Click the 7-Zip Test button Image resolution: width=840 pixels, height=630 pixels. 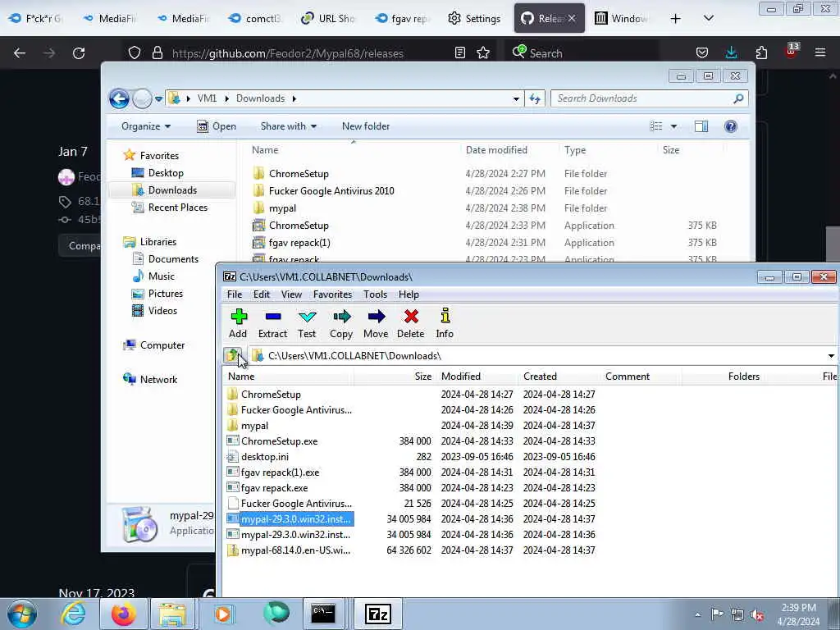coord(307,323)
